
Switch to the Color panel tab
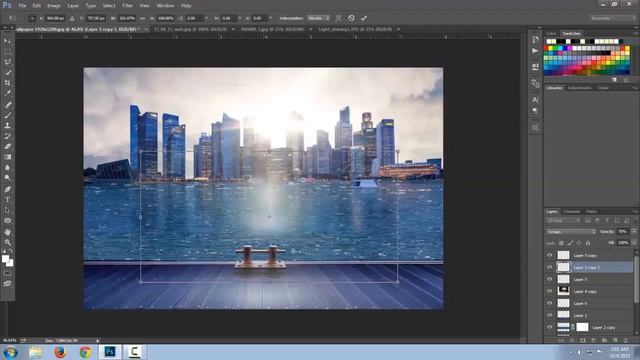tap(551, 33)
